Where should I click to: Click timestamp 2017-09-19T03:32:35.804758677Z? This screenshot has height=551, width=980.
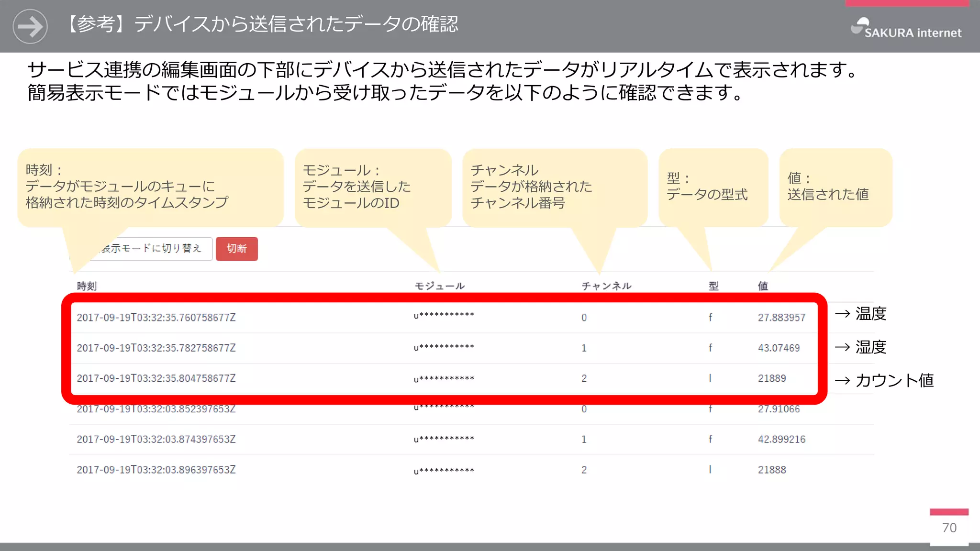(x=156, y=378)
